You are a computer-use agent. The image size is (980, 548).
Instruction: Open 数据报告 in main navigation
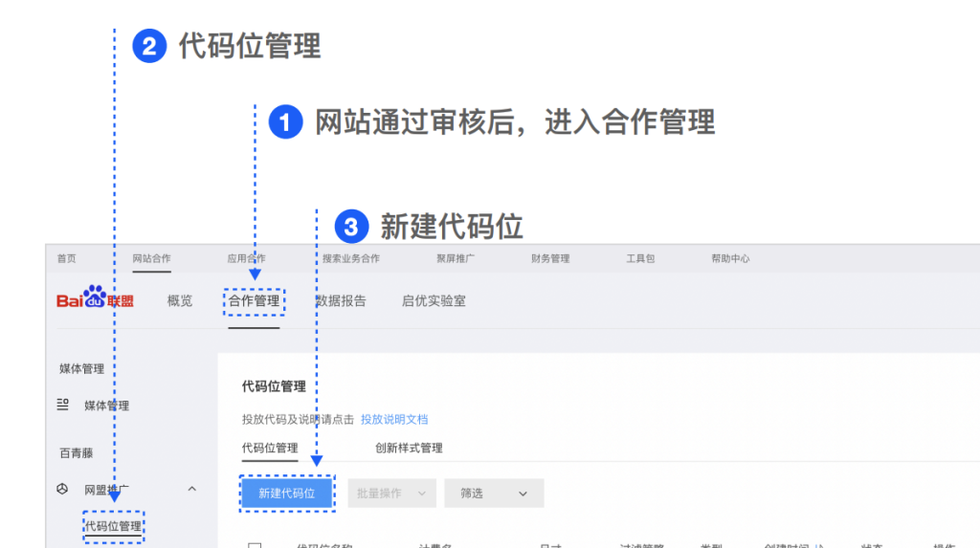coord(341,301)
